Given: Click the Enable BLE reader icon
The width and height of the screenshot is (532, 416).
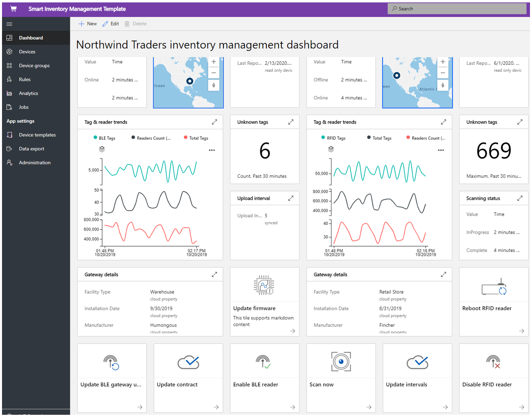Looking at the screenshot, I should click(263, 362).
